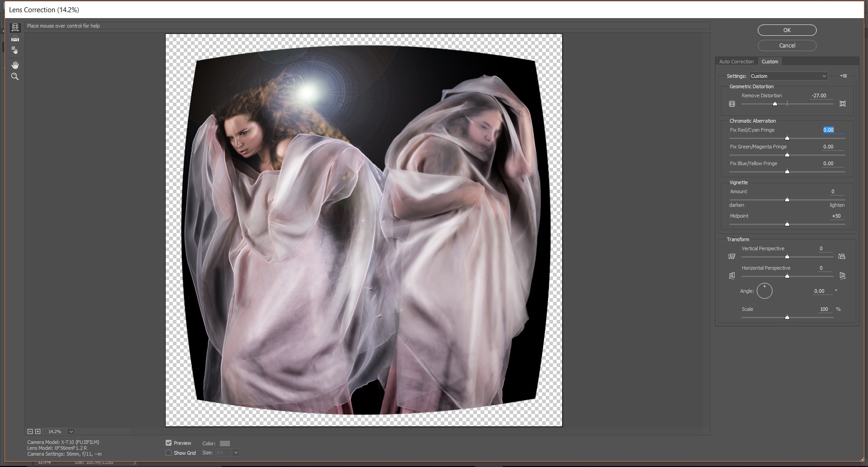Open the zoom percentage dropdown showing 14.2%

71,431
